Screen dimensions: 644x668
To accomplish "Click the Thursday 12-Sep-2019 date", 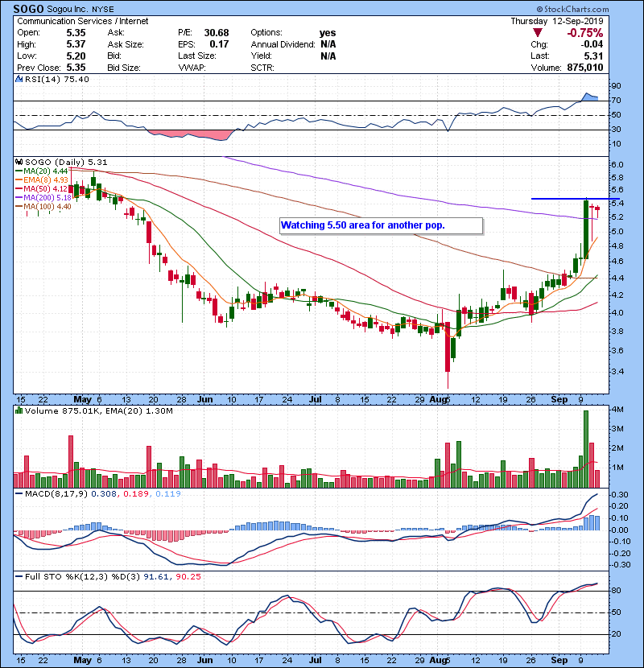I will tap(557, 21).
